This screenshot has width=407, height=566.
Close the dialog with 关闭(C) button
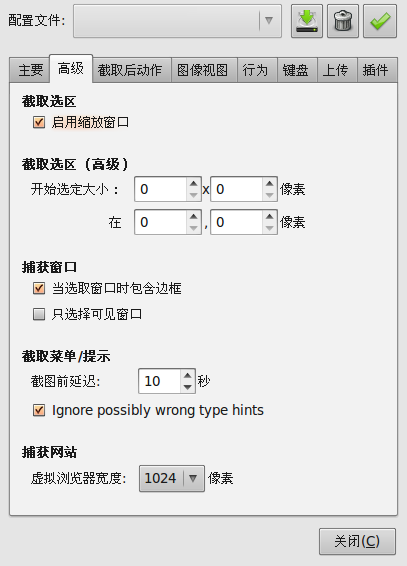[x=357, y=541]
